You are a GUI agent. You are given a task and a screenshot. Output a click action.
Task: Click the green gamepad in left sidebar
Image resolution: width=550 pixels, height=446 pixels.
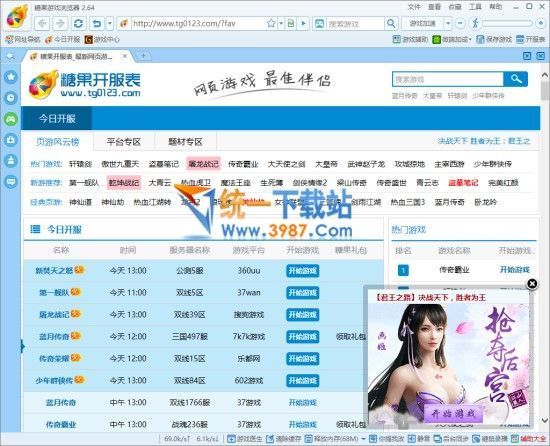click(x=11, y=119)
